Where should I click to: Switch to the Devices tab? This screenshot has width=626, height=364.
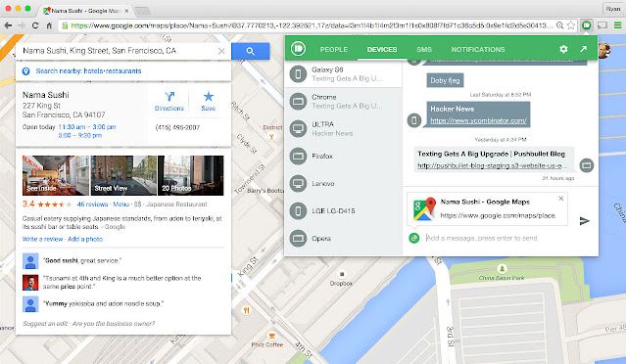[382, 50]
